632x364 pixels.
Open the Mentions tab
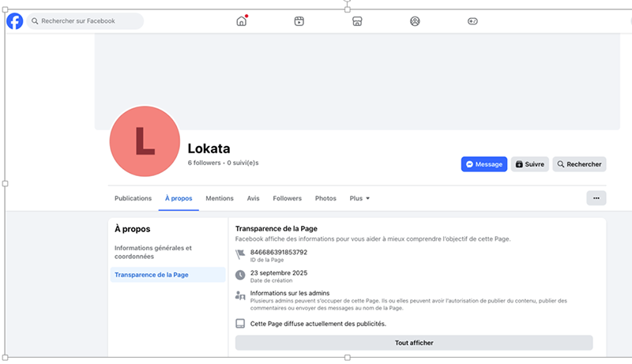point(220,198)
